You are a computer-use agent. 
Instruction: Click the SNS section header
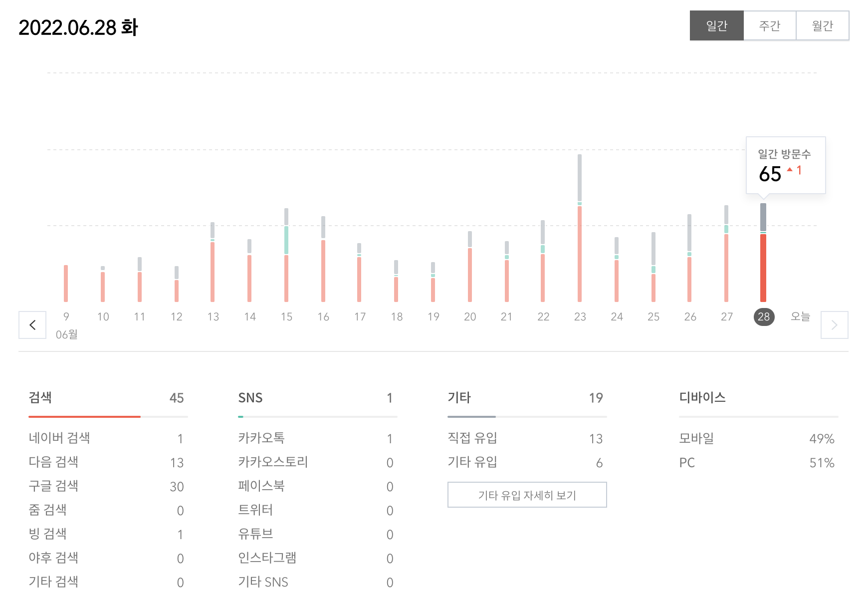[x=250, y=397]
